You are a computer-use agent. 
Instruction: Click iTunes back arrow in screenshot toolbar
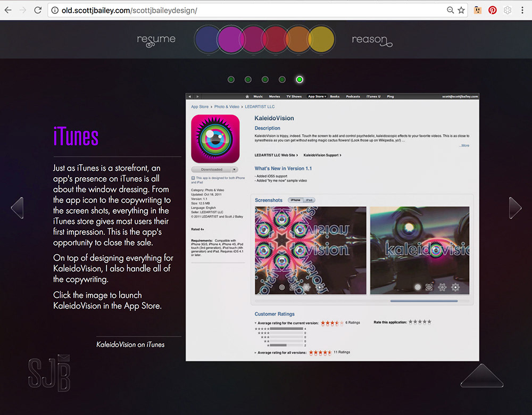tap(190, 96)
